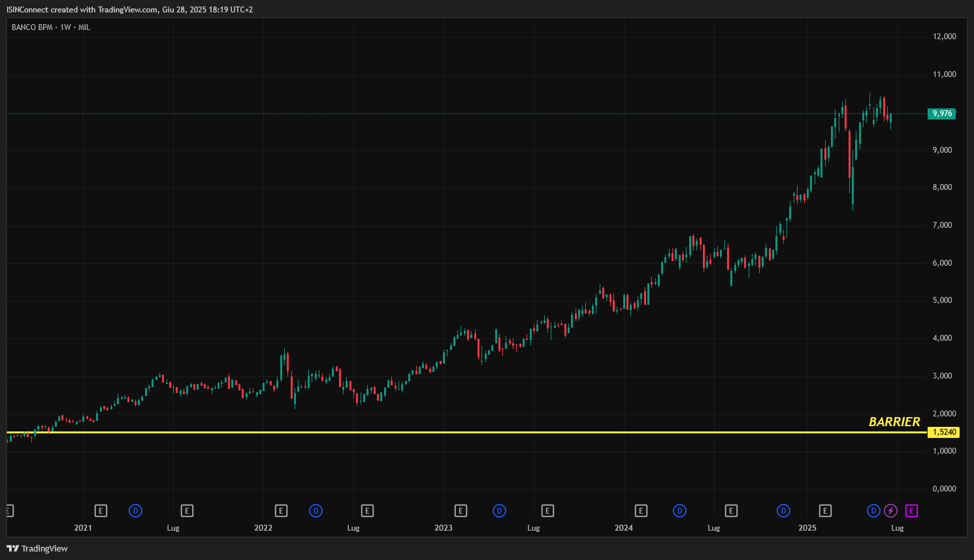Click the earnings E marker right after 2025 label
Viewport: 974px width, 560px height.
(825, 511)
